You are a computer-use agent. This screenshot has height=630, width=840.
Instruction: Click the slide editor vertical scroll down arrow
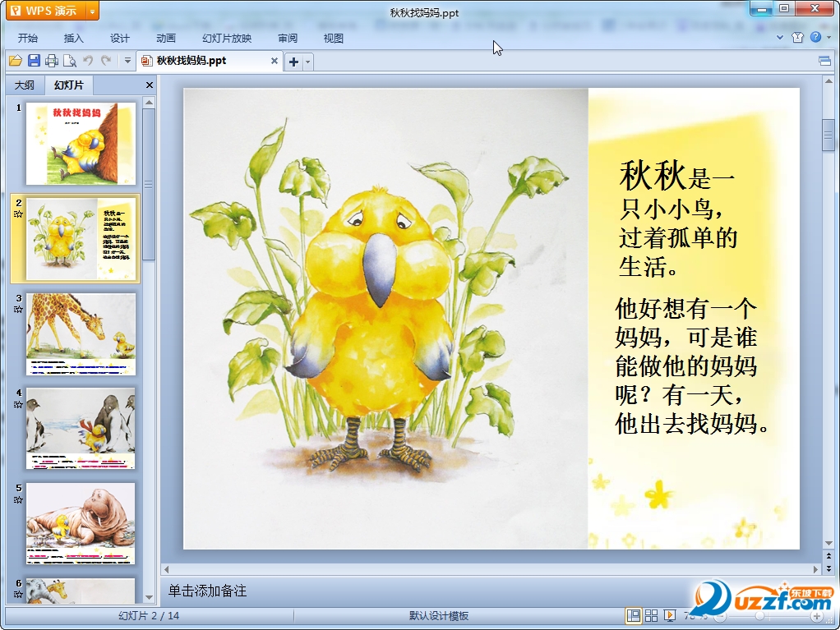pos(828,543)
